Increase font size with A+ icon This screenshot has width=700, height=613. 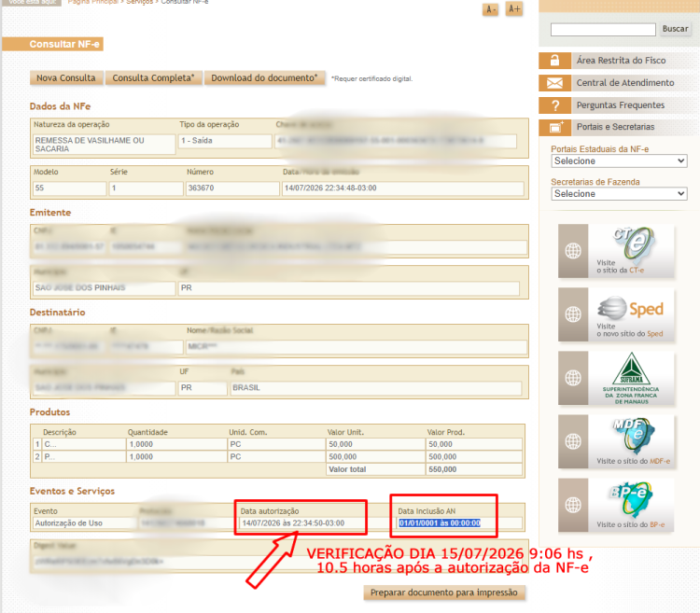coord(514,8)
